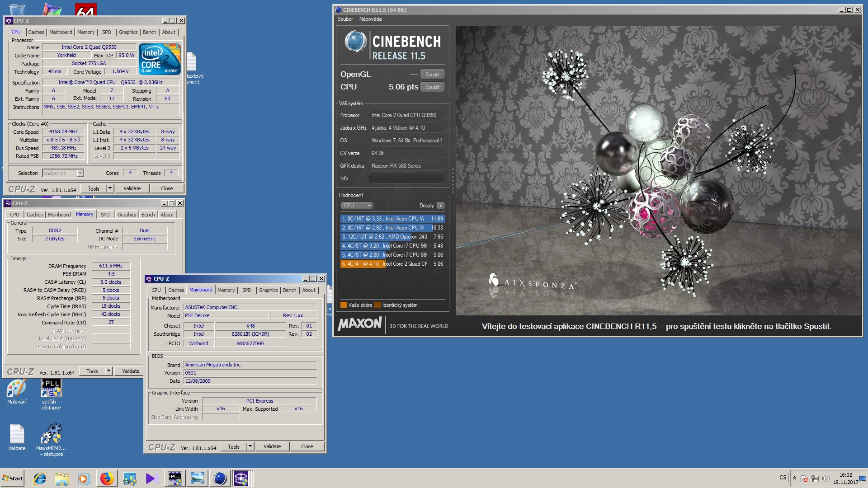Image resolution: width=868 pixels, height=488 pixels.
Task: Click the Cinebench rendered scene image
Action: click(658, 170)
